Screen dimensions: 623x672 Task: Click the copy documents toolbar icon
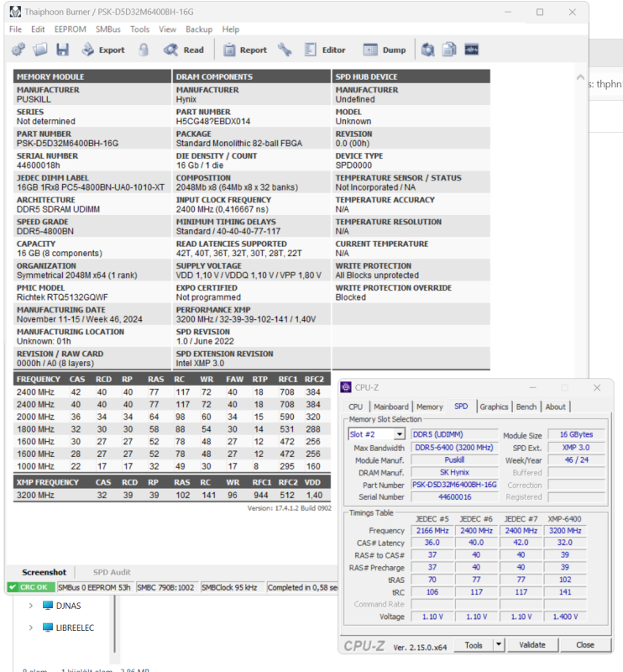[449, 50]
